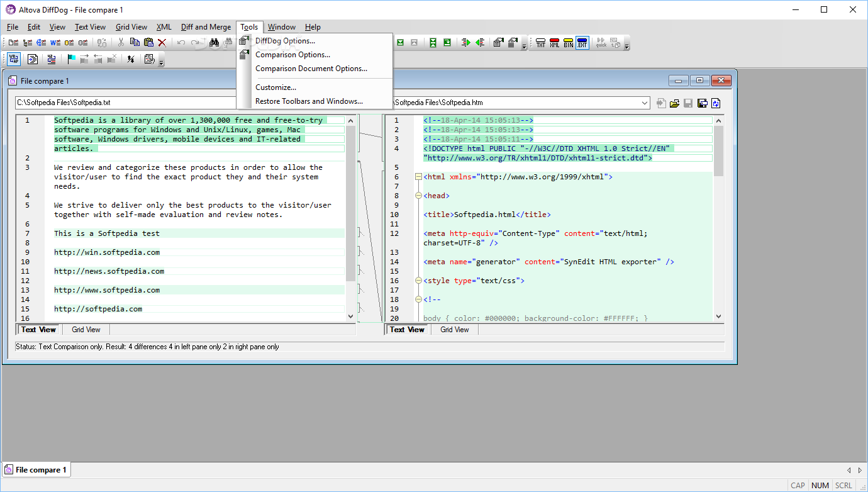Switch left pane to Grid View tab
This screenshot has height=492, width=868.
[86, 330]
